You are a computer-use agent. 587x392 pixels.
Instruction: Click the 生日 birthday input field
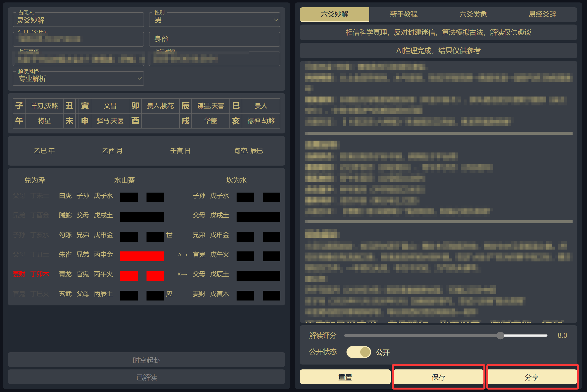(x=78, y=39)
